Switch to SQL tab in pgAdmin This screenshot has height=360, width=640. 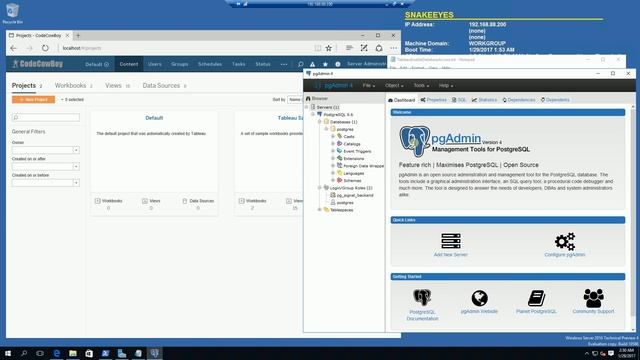[x=459, y=100]
